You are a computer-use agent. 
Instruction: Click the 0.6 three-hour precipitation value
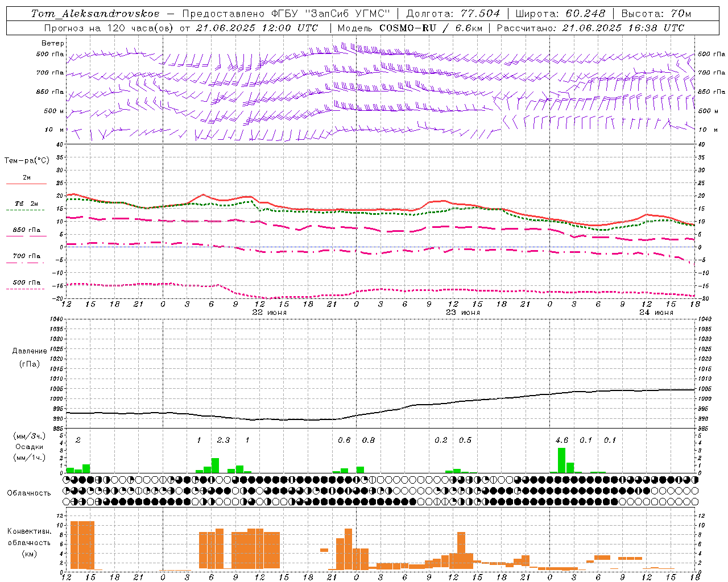(344, 440)
